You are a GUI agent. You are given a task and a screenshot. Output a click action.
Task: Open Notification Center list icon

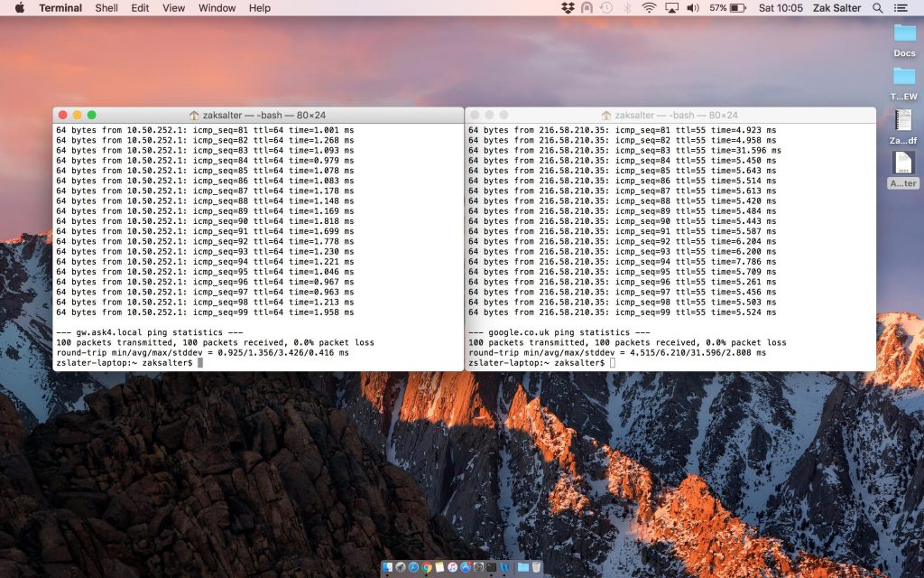(x=901, y=7)
